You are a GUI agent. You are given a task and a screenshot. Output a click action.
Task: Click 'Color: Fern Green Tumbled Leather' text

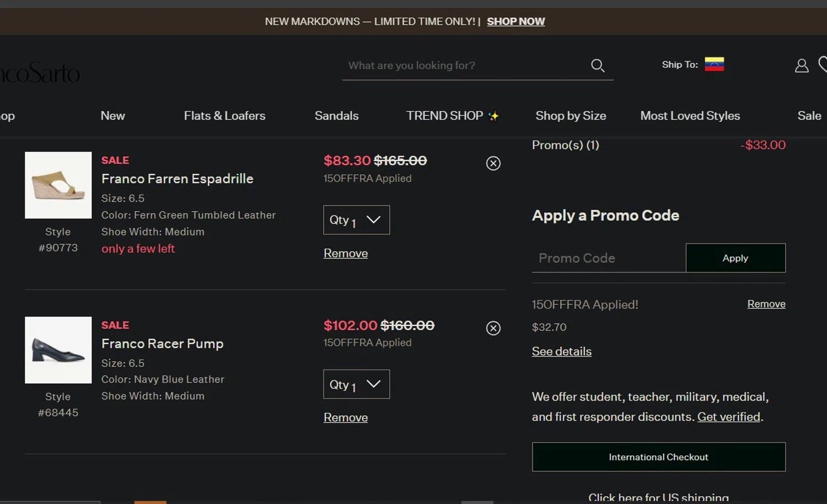click(189, 215)
